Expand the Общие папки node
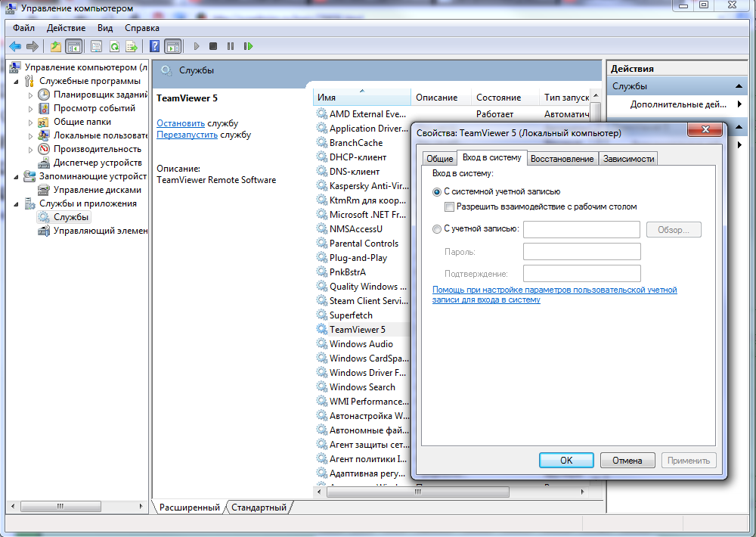The image size is (756, 537). 30,122
